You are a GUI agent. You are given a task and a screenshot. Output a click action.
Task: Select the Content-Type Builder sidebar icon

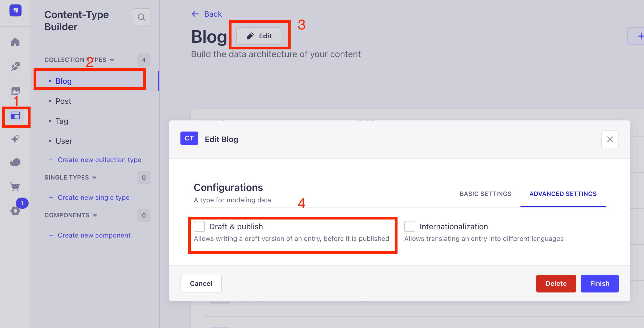[x=15, y=115]
